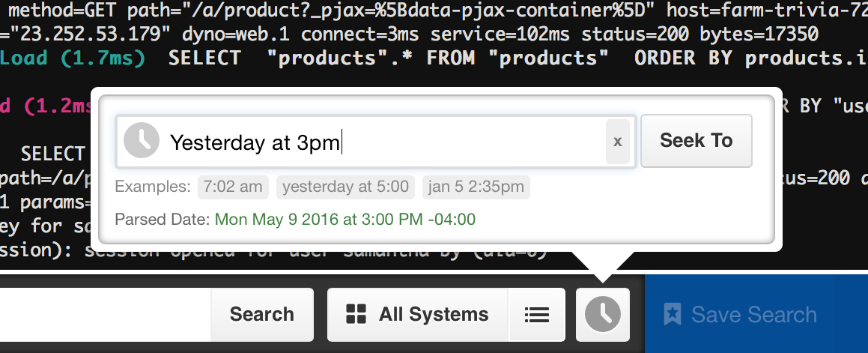Open the systems list icon button
The width and height of the screenshot is (868, 353).
point(537,314)
